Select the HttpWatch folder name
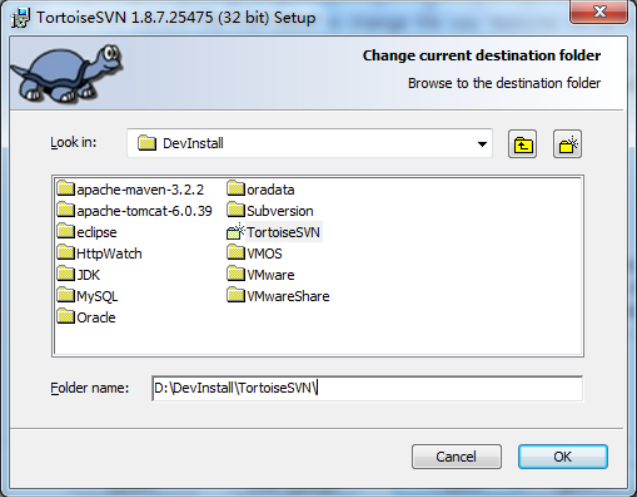 tap(109, 254)
